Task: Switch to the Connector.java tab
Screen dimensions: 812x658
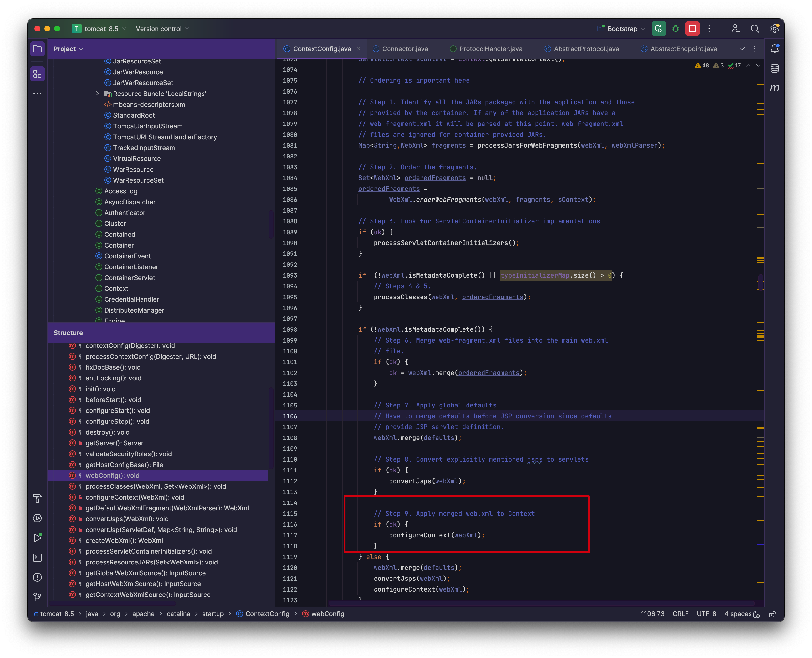Action: point(405,49)
